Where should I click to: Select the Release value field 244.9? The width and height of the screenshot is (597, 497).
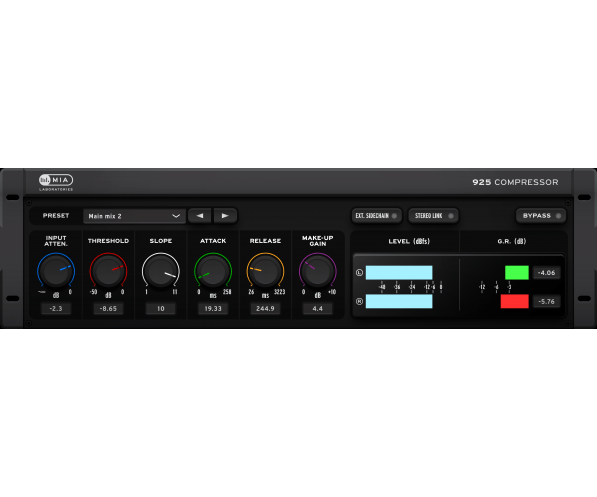tap(265, 308)
